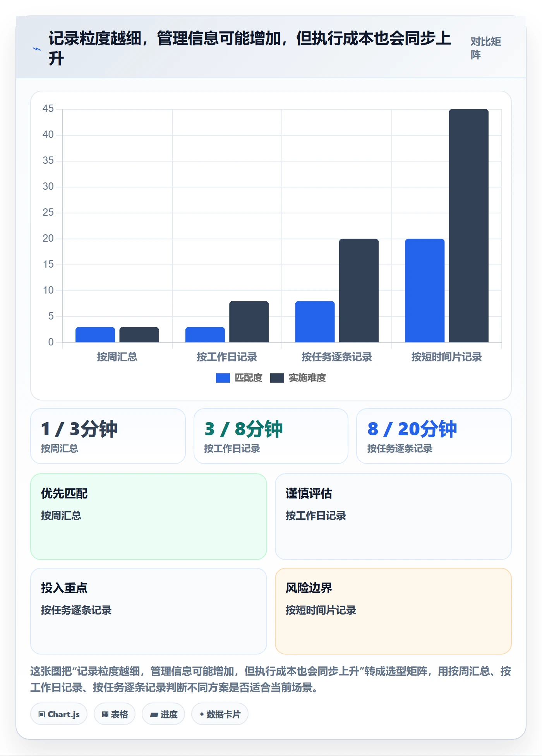Click the 按任务逐条记录 x-axis label
This screenshot has width=542, height=756.
click(337, 357)
